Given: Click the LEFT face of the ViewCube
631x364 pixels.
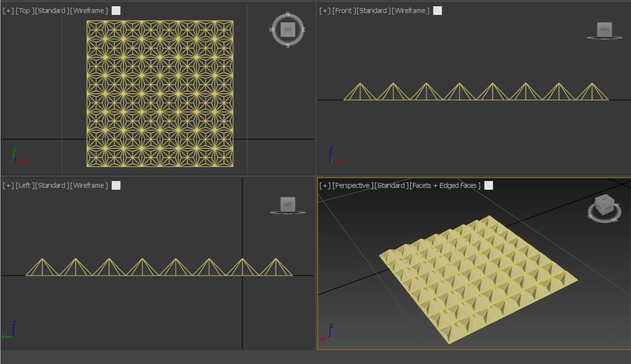Looking at the screenshot, I should [x=288, y=204].
